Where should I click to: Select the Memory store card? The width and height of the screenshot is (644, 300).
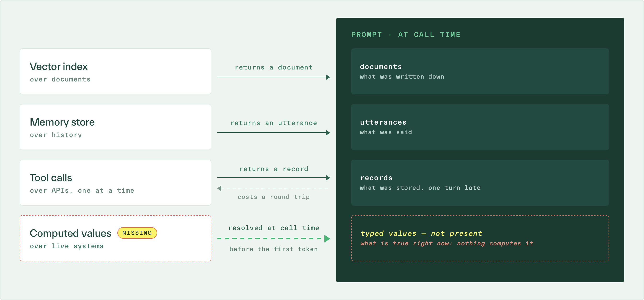click(x=115, y=127)
